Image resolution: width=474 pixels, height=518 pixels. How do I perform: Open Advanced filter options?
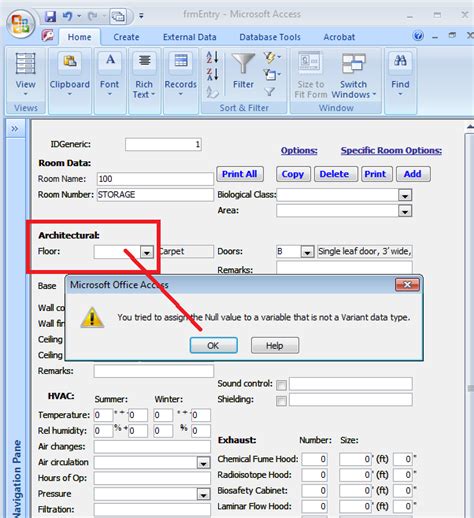pos(272,74)
